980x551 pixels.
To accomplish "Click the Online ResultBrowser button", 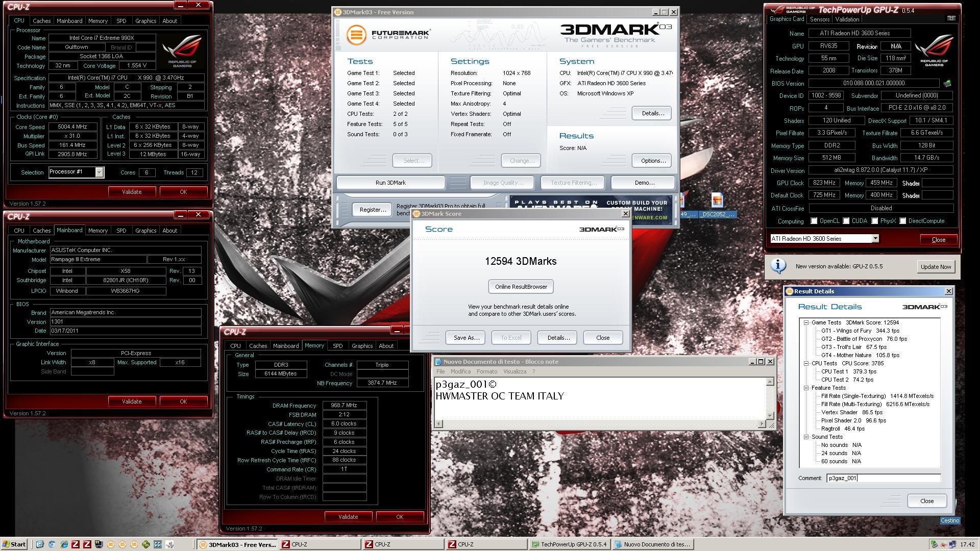I will click(521, 287).
